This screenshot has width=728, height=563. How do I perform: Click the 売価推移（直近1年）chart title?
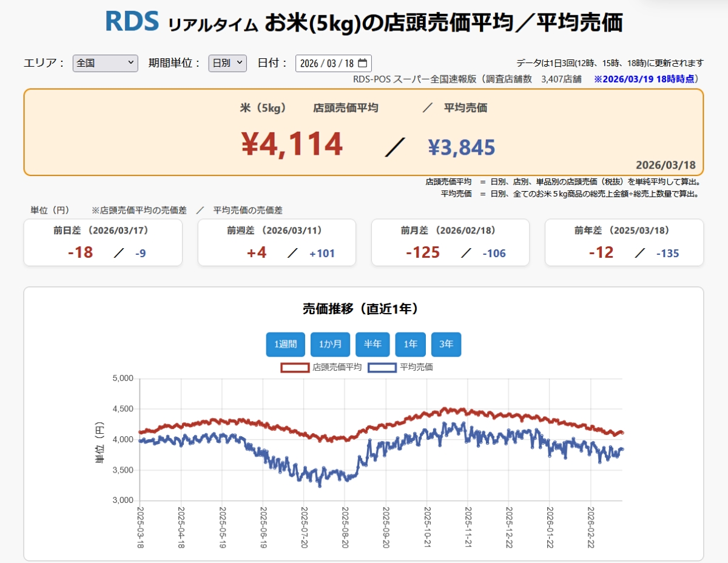pyautogui.click(x=360, y=309)
